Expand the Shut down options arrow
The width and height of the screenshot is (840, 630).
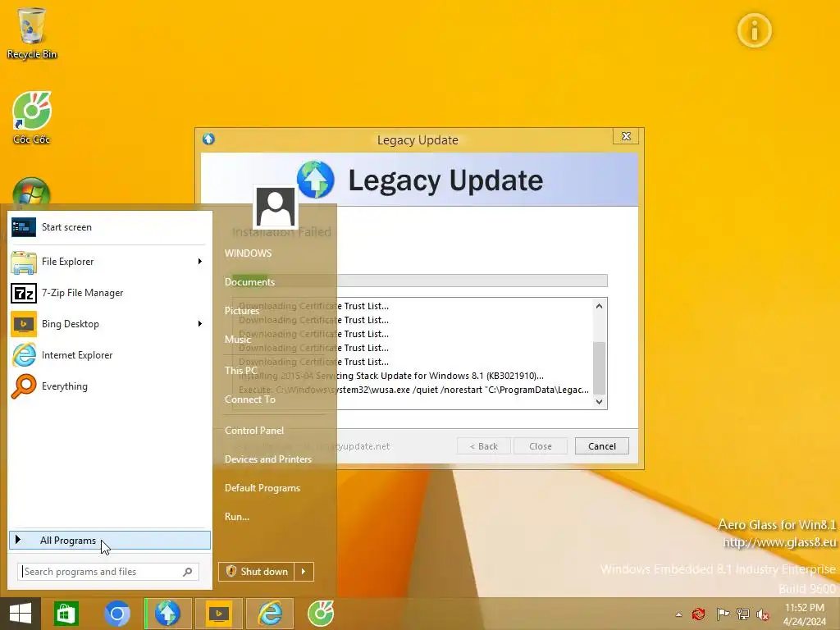pos(304,572)
